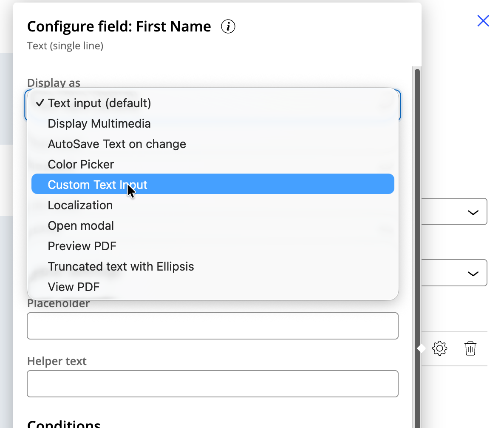
Task: Pick the Color Picker option
Action: point(81,164)
